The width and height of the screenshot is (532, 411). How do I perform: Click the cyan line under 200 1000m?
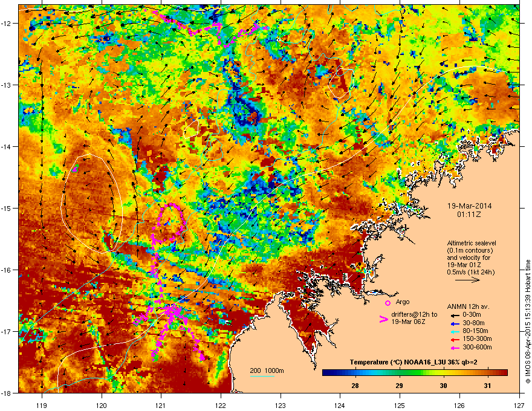262,376
